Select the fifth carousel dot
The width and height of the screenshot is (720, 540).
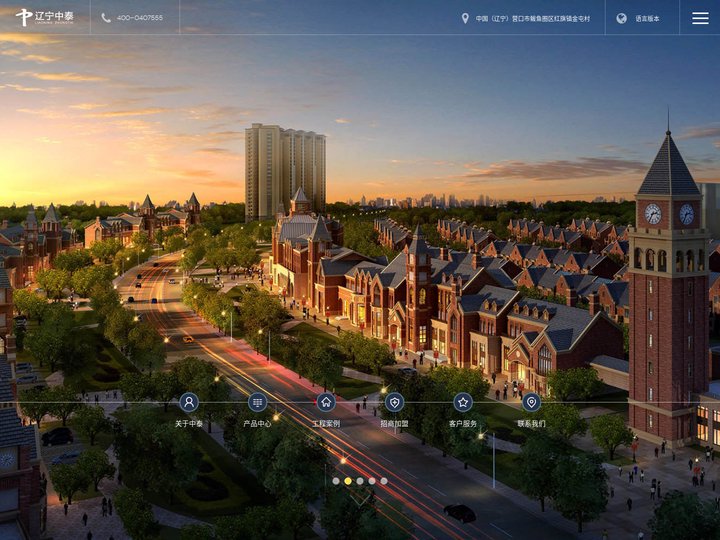coord(384,481)
